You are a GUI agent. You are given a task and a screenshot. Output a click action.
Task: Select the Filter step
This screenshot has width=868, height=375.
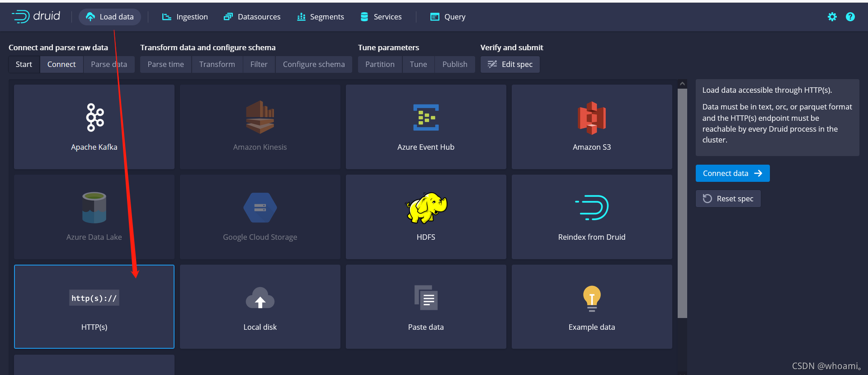pos(259,64)
